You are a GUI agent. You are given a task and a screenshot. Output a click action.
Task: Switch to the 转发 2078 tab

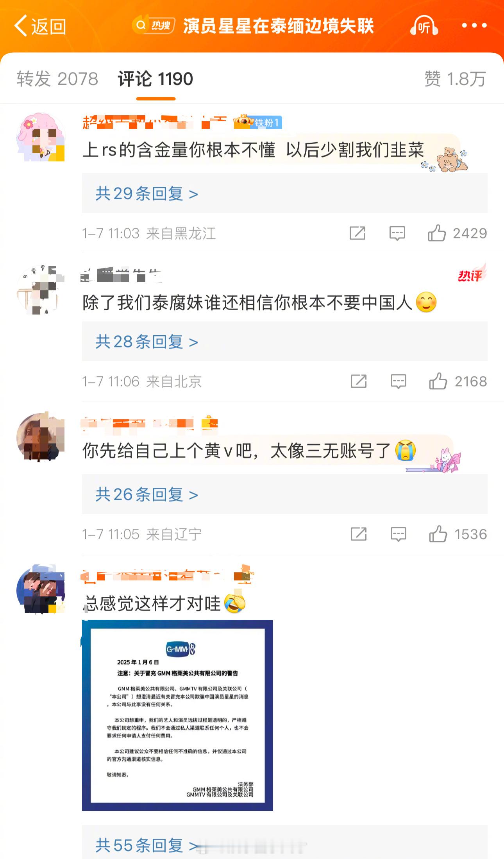57,79
